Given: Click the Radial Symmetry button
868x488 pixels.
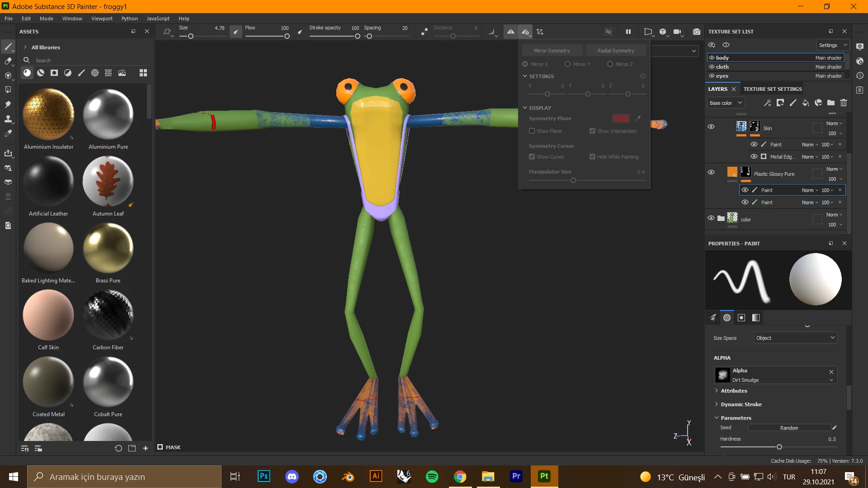Looking at the screenshot, I should click(615, 51).
